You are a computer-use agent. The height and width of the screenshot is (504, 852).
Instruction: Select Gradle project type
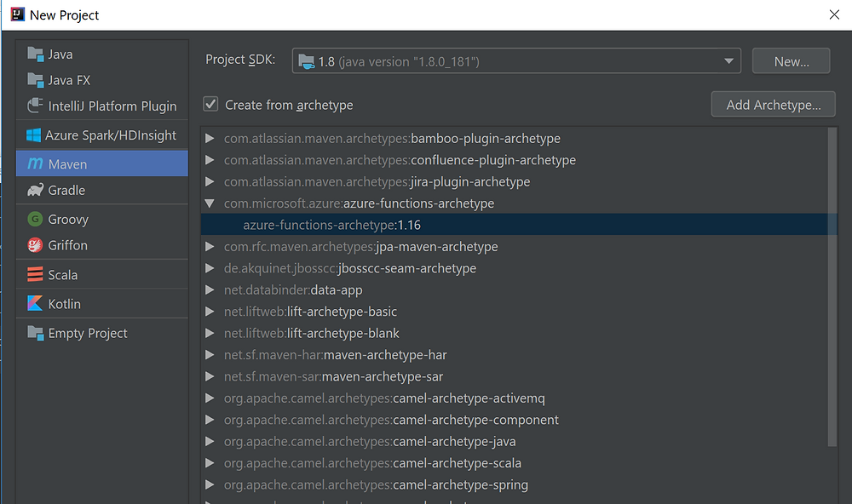tap(102, 190)
